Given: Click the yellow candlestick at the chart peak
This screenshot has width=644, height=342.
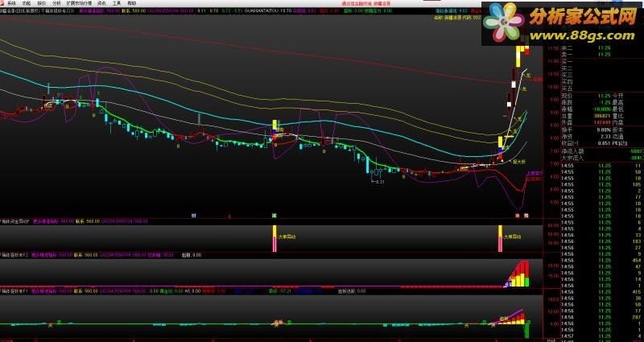Looking at the screenshot, I should (x=519, y=55).
